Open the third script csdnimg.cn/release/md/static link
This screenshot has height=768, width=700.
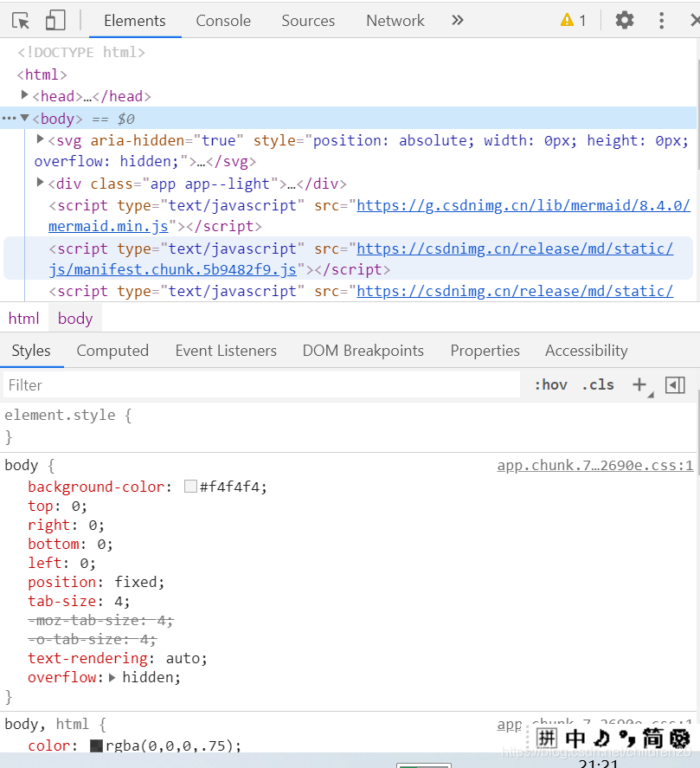[515, 291]
